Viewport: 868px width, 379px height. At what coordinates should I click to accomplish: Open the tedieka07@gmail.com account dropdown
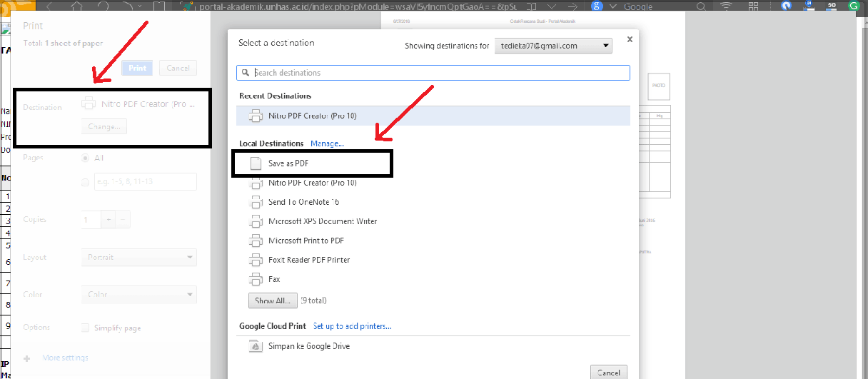click(x=552, y=46)
